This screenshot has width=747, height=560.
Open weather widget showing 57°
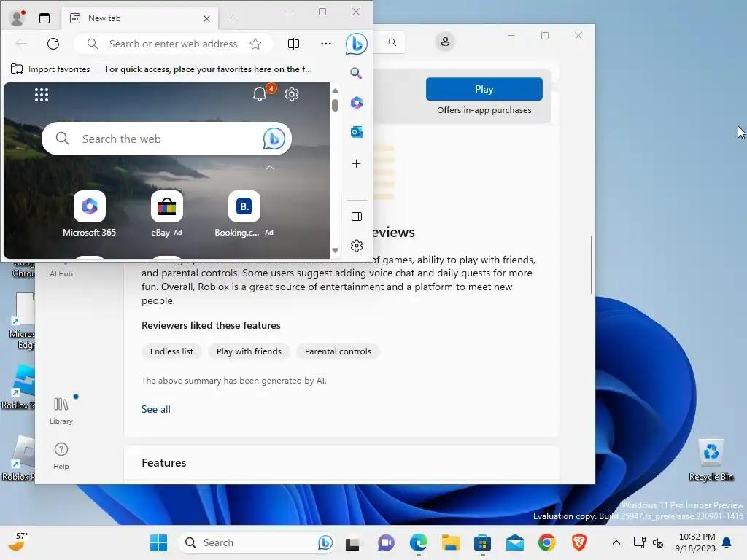(18, 542)
